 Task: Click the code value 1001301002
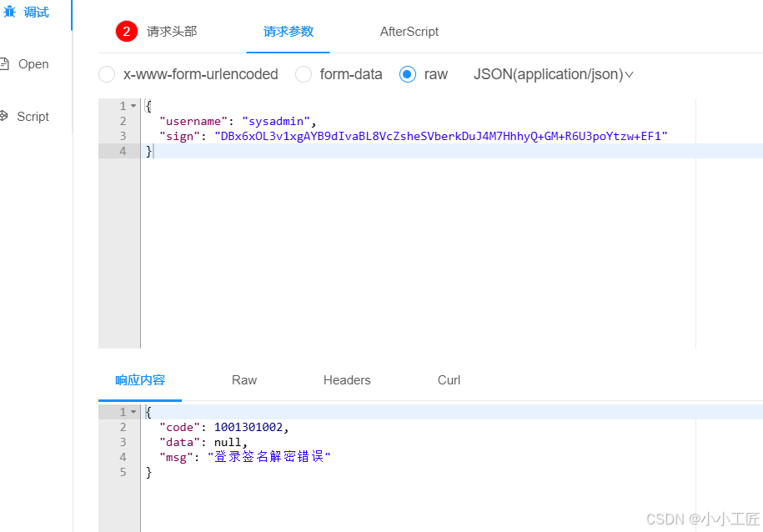tap(248, 428)
